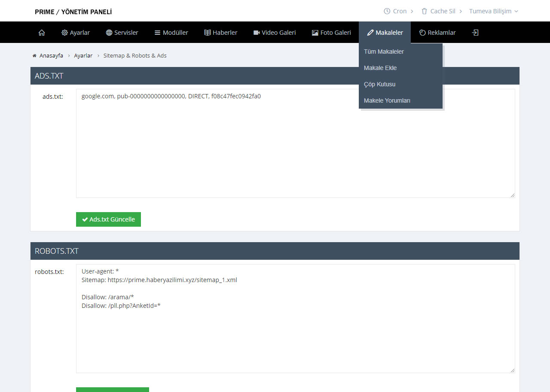Viewport: 550px width, 392px height.
Task: Click the pencil icon beside Makaleler
Action: point(370,33)
